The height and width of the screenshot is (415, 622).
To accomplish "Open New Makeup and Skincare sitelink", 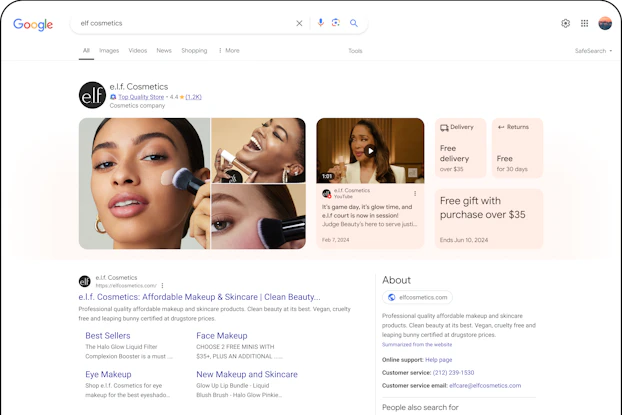I will [247, 374].
